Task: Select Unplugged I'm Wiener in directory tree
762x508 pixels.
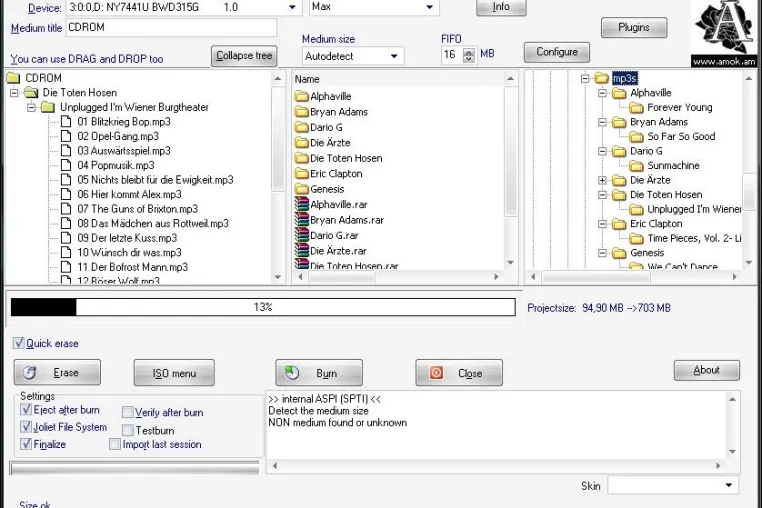Action: pos(694,209)
